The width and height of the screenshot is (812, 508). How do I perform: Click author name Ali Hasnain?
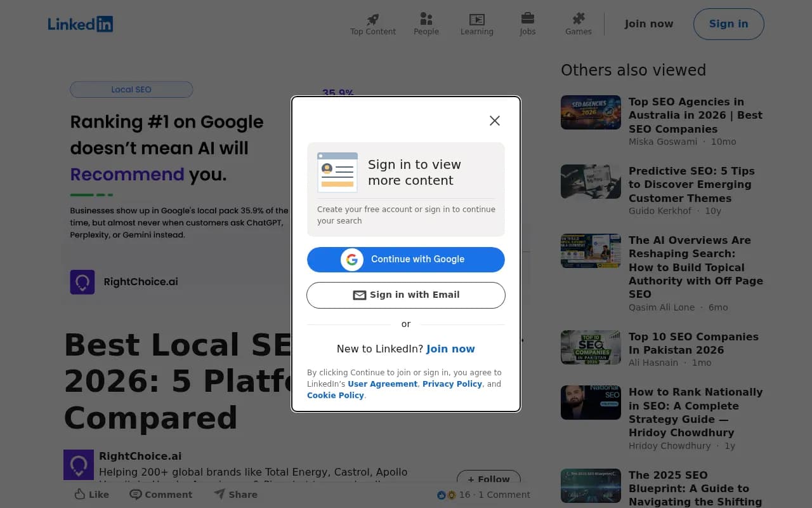[x=653, y=363]
